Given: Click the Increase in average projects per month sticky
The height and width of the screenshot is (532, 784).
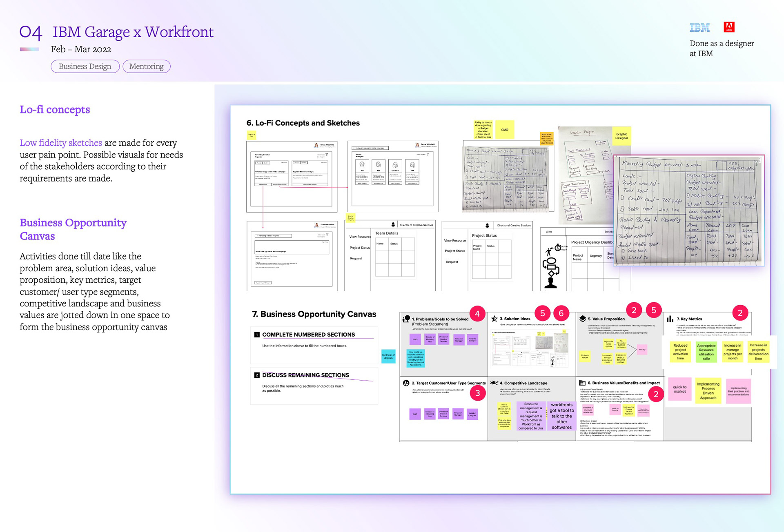Looking at the screenshot, I should pyautogui.click(x=733, y=351).
